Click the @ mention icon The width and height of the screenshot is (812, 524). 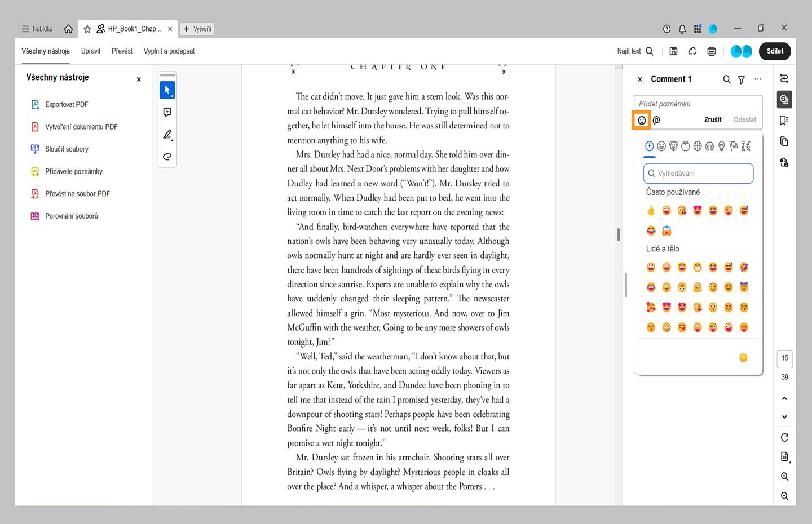coord(656,120)
